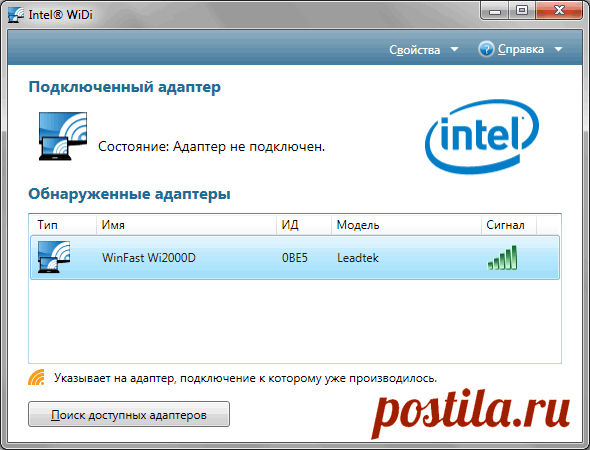
Task: Click the connected adapter display icon
Action: (x=63, y=136)
